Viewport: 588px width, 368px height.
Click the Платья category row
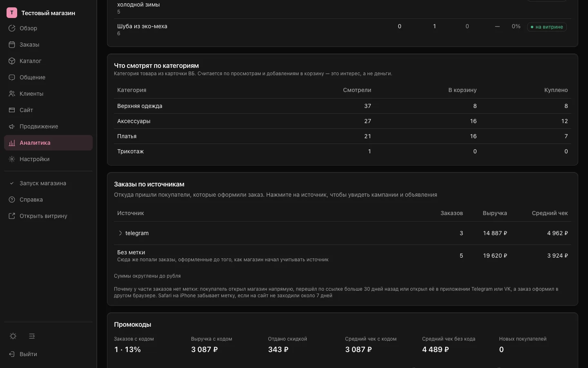(x=342, y=136)
